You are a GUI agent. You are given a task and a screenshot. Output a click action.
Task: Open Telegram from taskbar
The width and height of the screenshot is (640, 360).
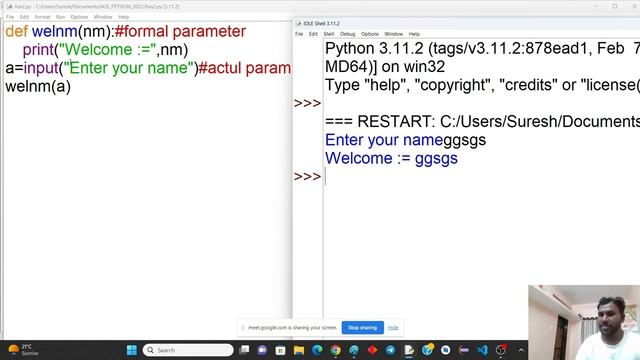pyautogui.click(x=391, y=350)
